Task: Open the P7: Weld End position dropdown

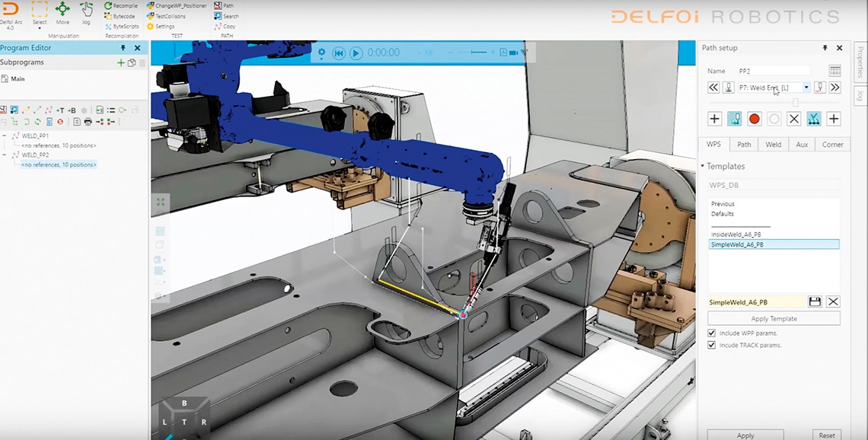Action: point(806,88)
